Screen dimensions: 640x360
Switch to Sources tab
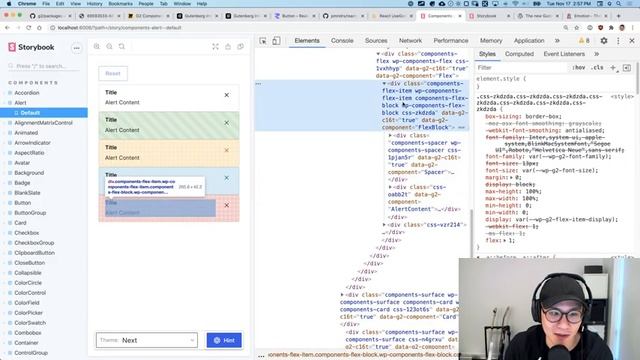[376, 41]
